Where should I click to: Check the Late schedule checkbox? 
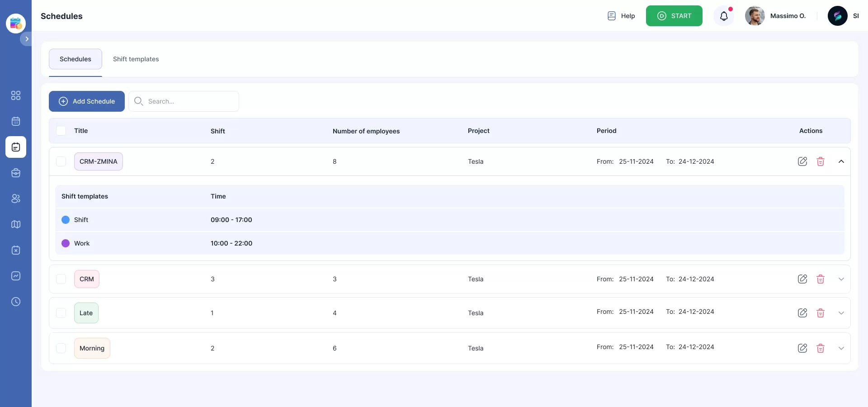[x=61, y=313]
